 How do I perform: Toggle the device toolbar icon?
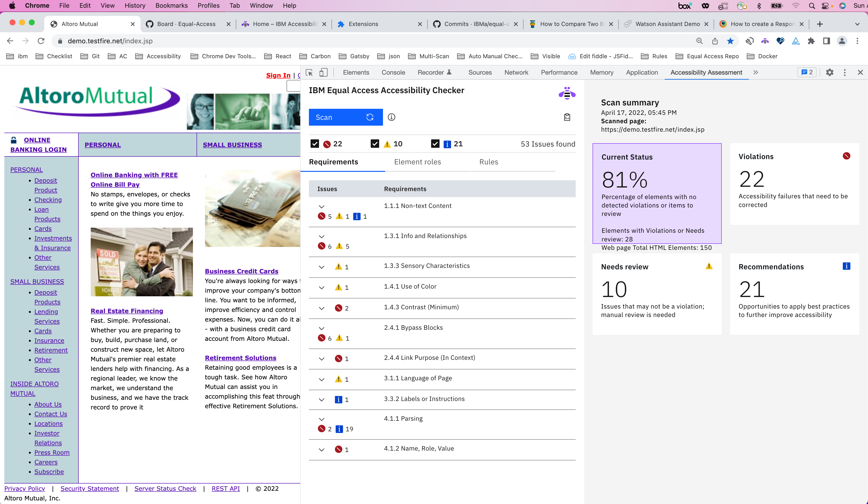coord(323,72)
